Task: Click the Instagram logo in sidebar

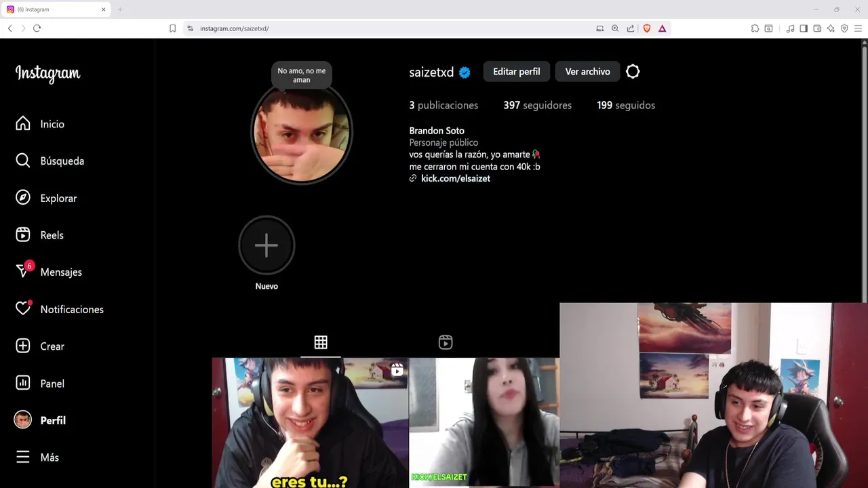Action: coord(47,73)
